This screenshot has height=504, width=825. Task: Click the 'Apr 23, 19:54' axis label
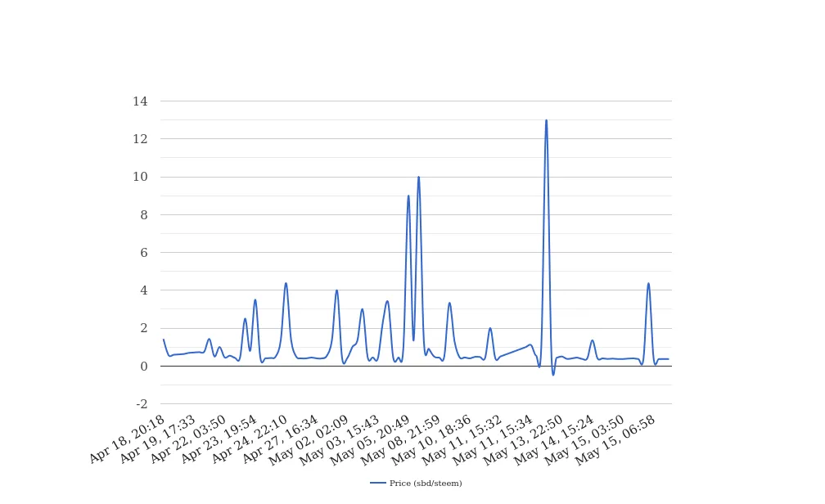[219, 439]
